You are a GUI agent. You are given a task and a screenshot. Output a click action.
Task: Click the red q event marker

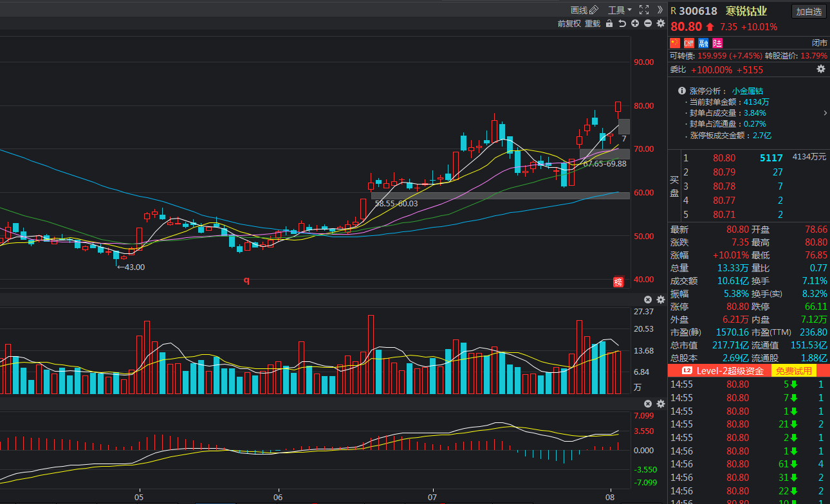click(x=246, y=280)
